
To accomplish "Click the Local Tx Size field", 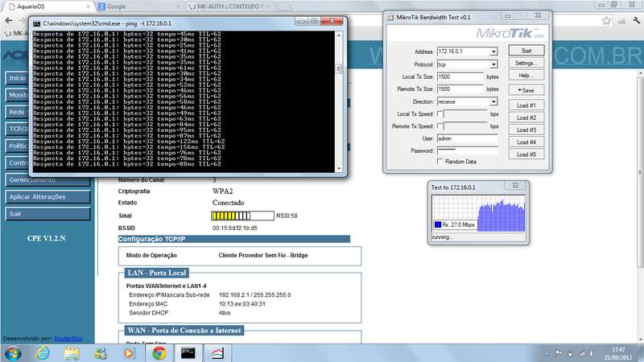I will coord(460,76).
